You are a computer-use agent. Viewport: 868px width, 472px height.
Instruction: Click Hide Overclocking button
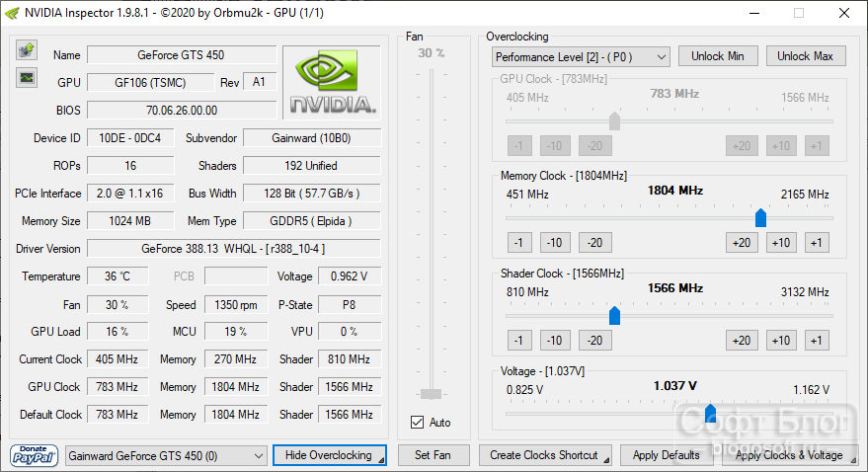(330, 455)
